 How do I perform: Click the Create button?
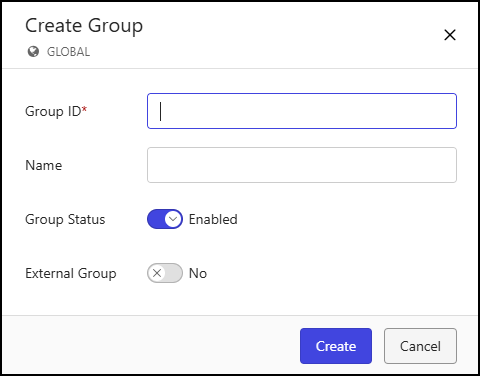[336, 346]
